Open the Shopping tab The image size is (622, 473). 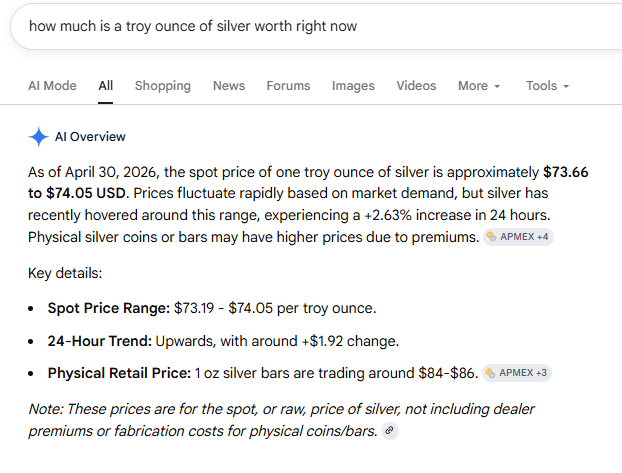(163, 86)
